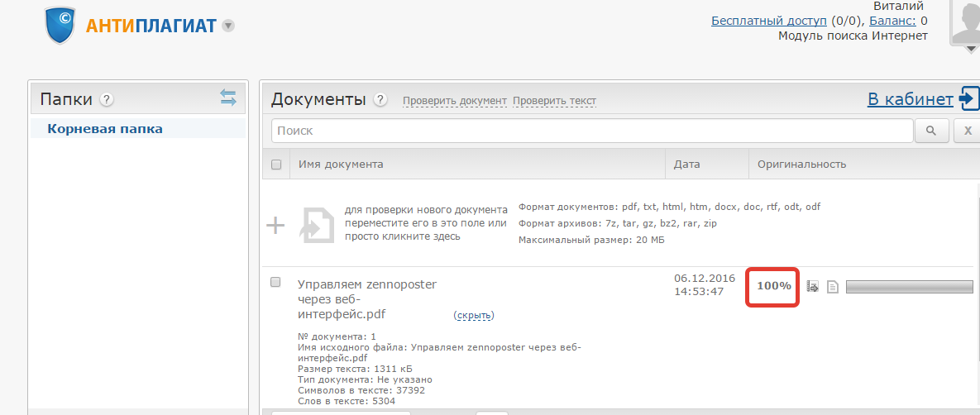Open the dropdown arrow next to АНТИПЛАГИАТ

tap(228, 26)
